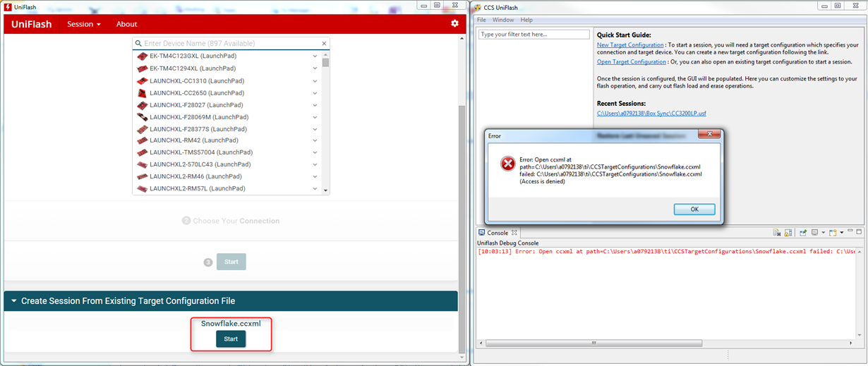This screenshot has height=366, width=868.
Task: Pin the Console view
Action: point(802,232)
